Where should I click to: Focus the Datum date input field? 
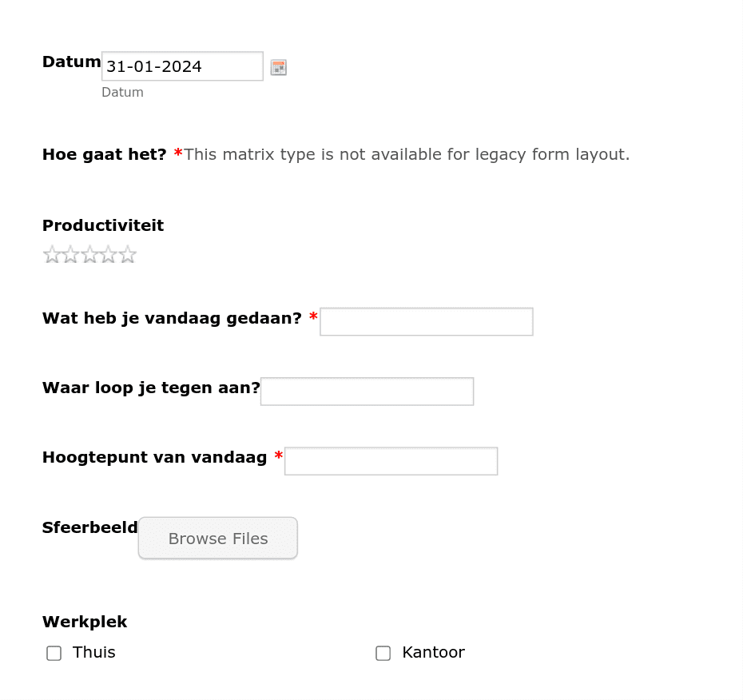[x=182, y=66]
